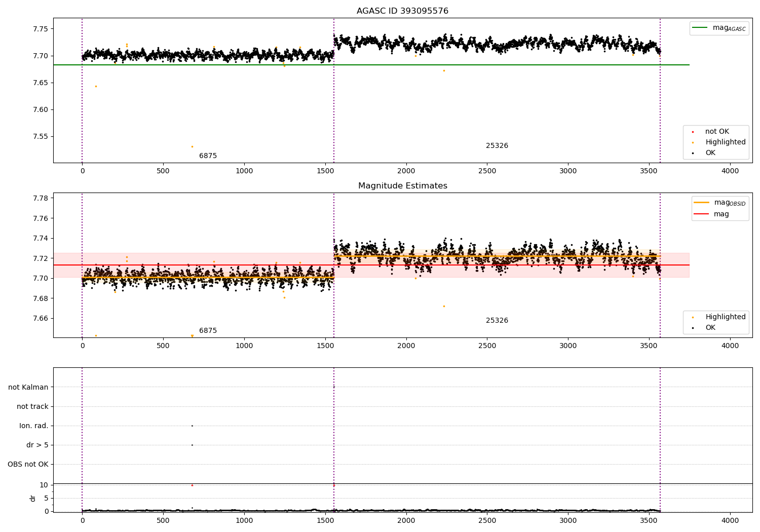
Task: Click the "not track" axis label
Action: (32, 407)
